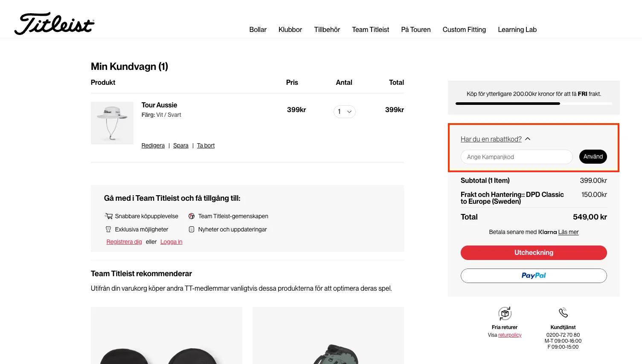Image resolution: width=642 pixels, height=364 pixels.
Task: Click Ta bort to remove the hat
Action: pyautogui.click(x=206, y=145)
